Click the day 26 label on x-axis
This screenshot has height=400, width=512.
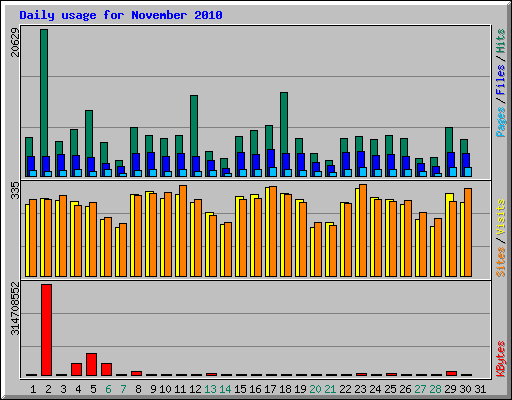tap(405, 389)
